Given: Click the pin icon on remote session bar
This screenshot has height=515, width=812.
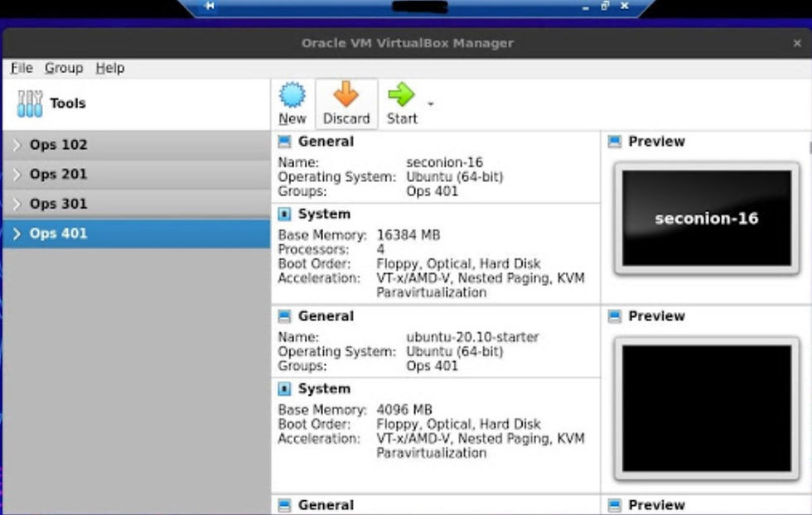Looking at the screenshot, I should click(210, 6).
